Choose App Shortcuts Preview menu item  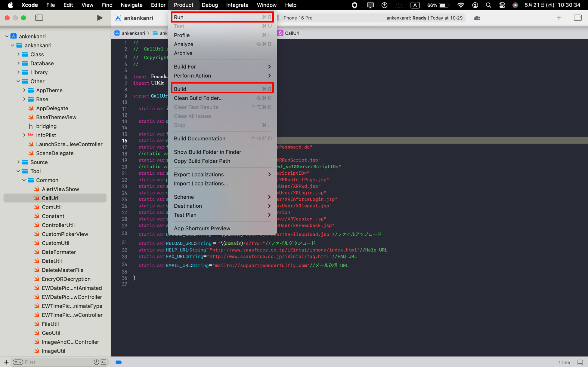pyautogui.click(x=222, y=228)
